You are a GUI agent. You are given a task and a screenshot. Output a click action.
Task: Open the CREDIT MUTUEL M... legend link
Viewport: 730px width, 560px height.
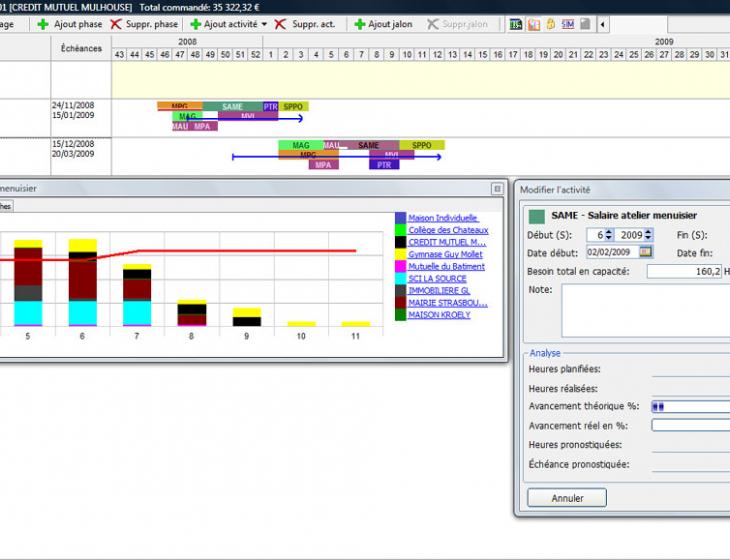[x=447, y=242]
